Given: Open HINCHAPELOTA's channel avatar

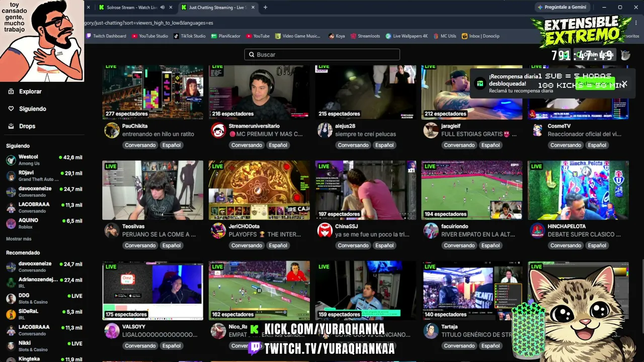Looking at the screenshot, I should (537, 230).
